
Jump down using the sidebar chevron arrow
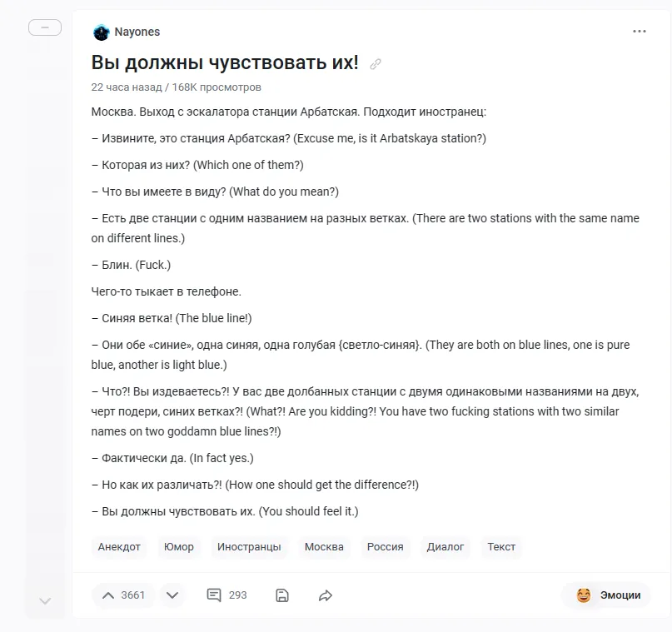pyautogui.click(x=45, y=600)
